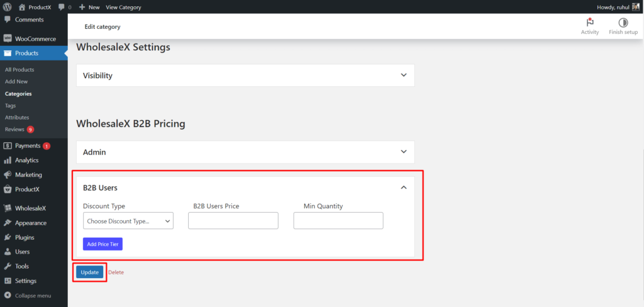Open Add New product page
Image resolution: width=644 pixels, height=307 pixels.
16,81
